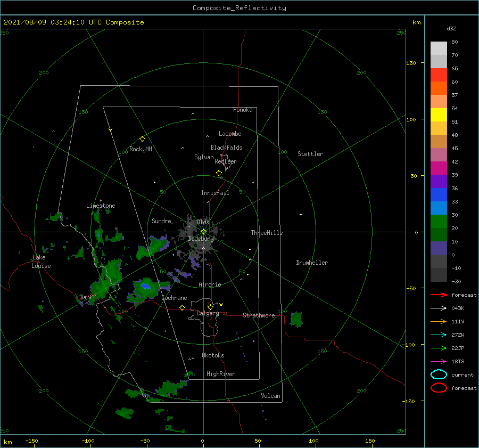Viewport: 479px width, 448px height.
Task: Click the 150 tick on right axis
Action: coord(411,63)
